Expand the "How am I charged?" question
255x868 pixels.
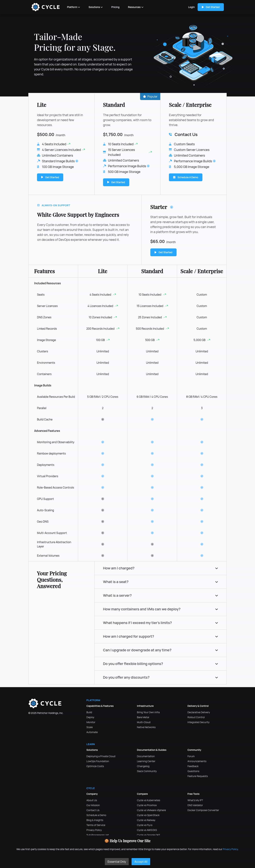pos(160,569)
